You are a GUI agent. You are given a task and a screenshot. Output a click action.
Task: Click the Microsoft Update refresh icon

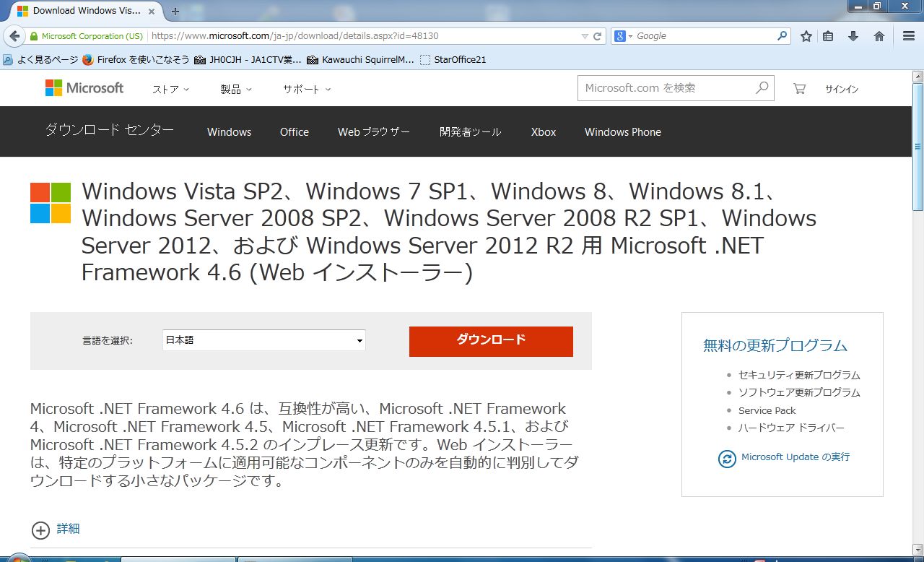(727, 458)
